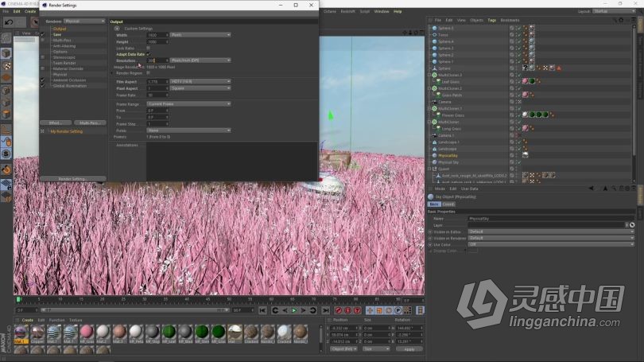Open the Renderer dropdown set to Physical
Viewport: 644px width, 362px height.
pyautogui.click(x=84, y=21)
